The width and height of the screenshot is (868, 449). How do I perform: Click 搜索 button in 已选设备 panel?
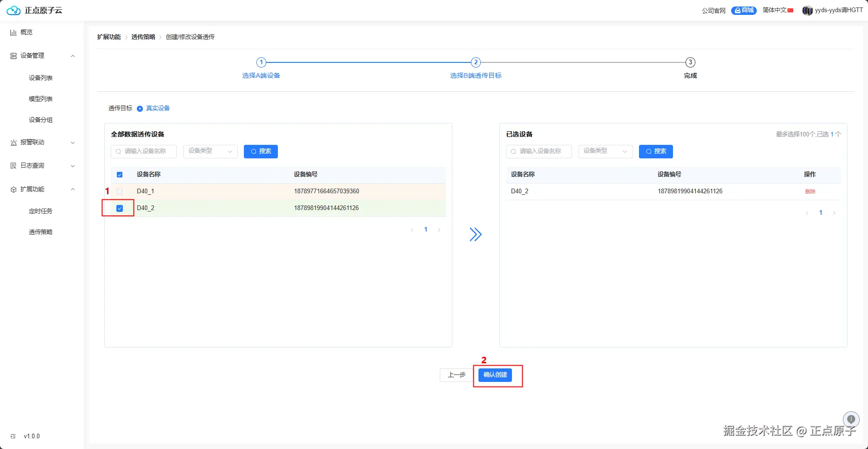pos(656,151)
